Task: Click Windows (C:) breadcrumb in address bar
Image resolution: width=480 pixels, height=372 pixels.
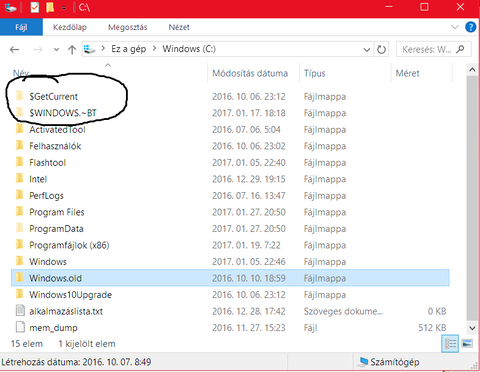Action: click(189, 49)
